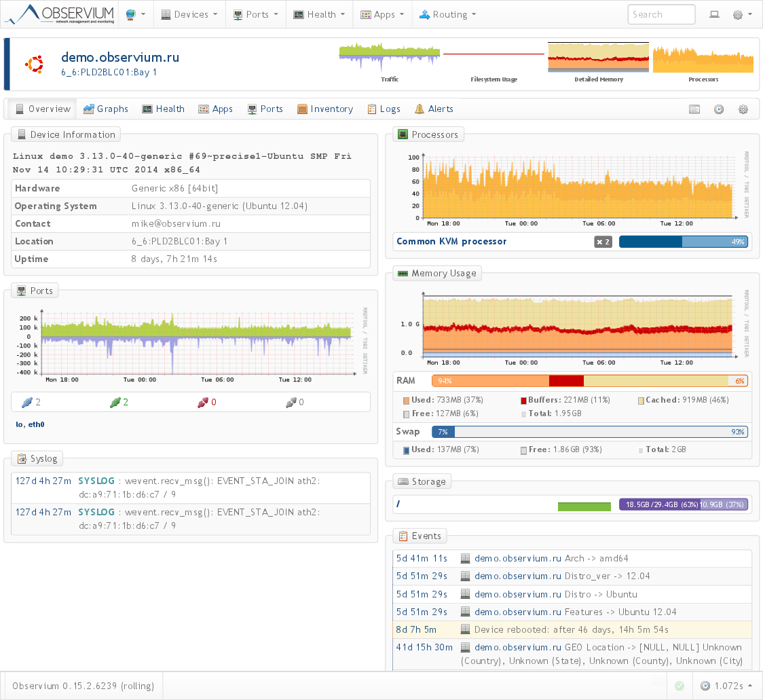The width and height of the screenshot is (763, 700).
Task: Click the clock performance icon in tab bar
Action: (719, 109)
